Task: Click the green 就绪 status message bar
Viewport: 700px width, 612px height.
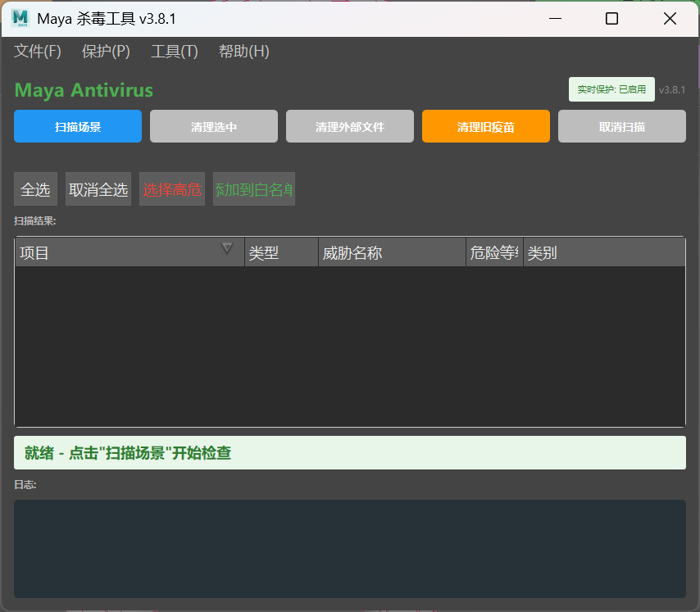Action: pyautogui.click(x=349, y=452)
